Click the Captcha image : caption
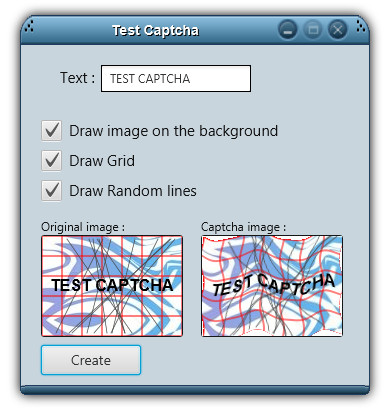 pyautogui.click(x=244, y=227)
